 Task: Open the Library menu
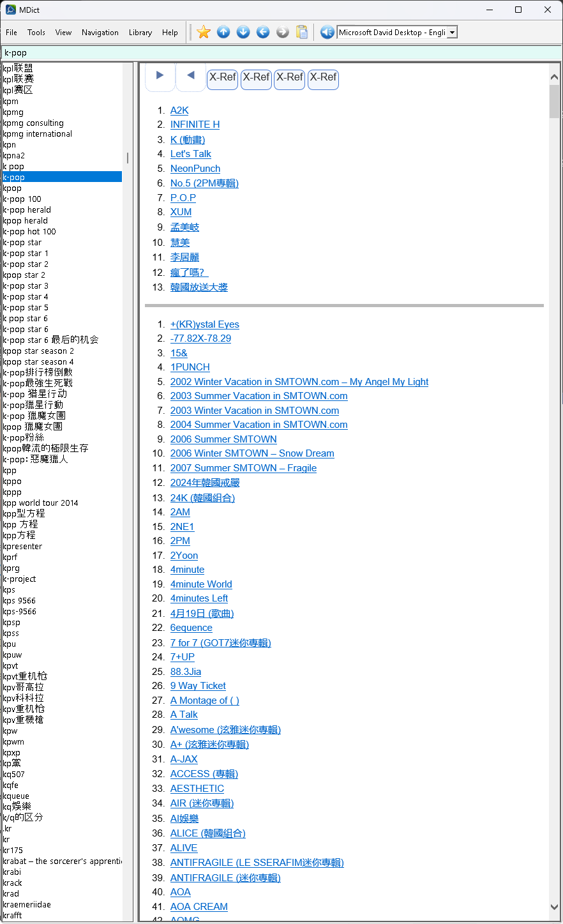click(140, 33)
